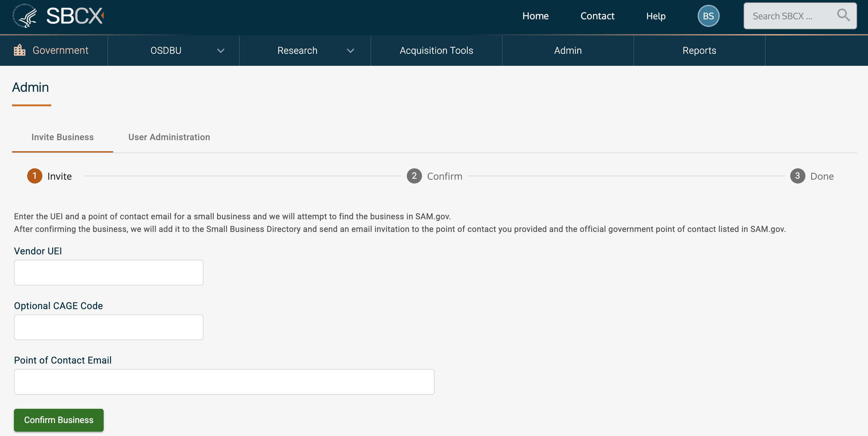Select step 3 Done circle
868x436 pixels.
(x=797, y=176)
